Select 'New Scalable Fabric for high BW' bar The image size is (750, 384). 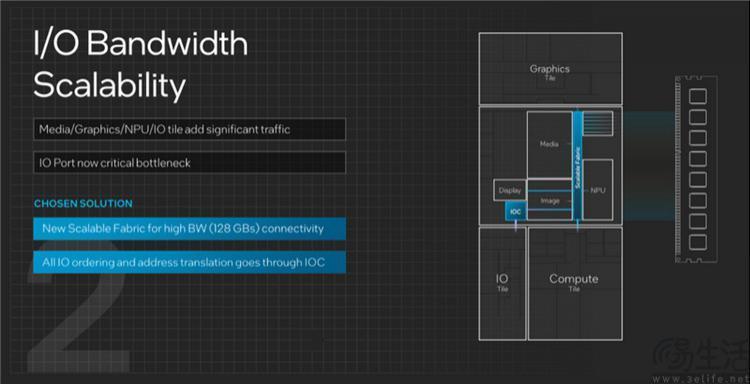[x=189, y=229]
